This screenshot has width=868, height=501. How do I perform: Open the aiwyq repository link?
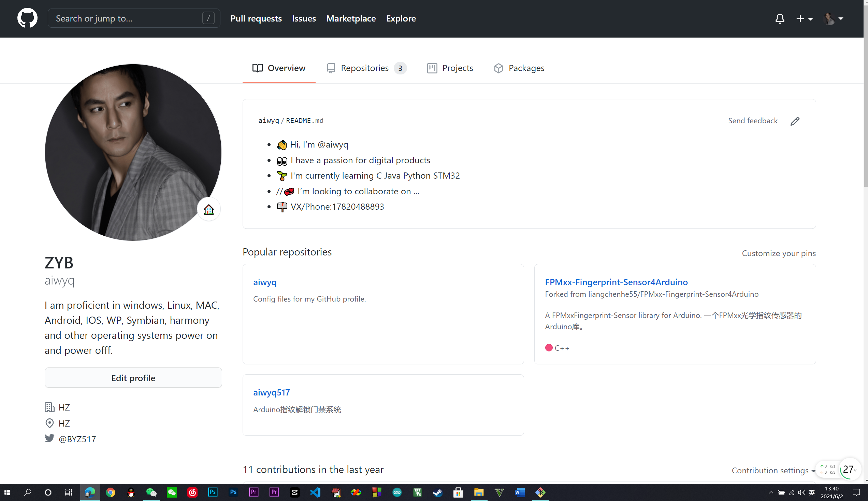click(265, 282)
